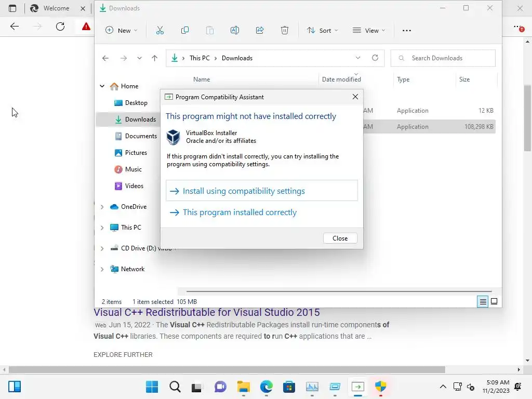Go back in File Explorer navigation
Image resolution: width=532 pixels, height=399 pixels.
point(105,58)
